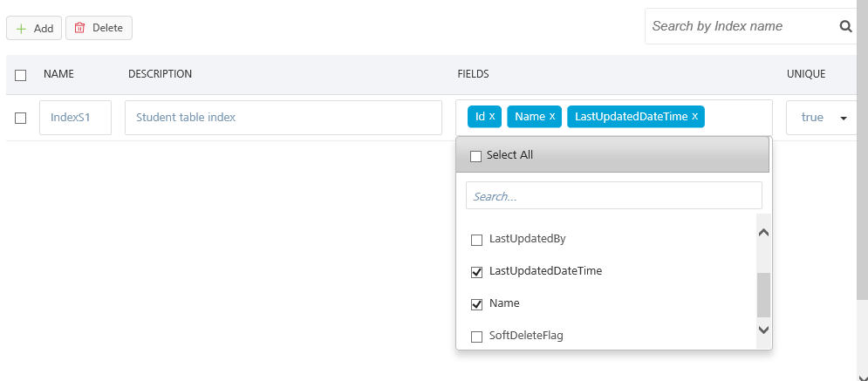This screenshot has height=381, width=868.
Task: Uncheck the LastUpdatedDateTime checkbox
Action: pyautogui.click(x=477, y=272)
